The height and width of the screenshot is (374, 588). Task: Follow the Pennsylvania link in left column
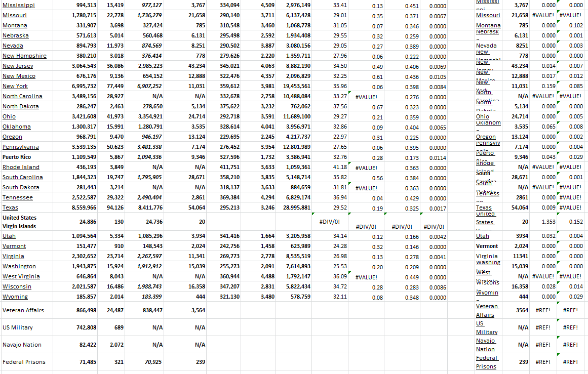21,147
